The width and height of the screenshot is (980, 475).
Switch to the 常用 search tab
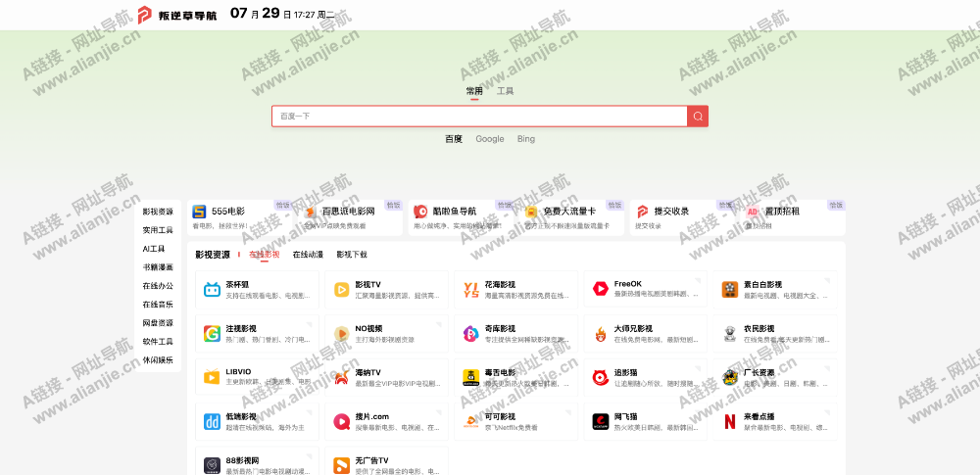point(474,91)
